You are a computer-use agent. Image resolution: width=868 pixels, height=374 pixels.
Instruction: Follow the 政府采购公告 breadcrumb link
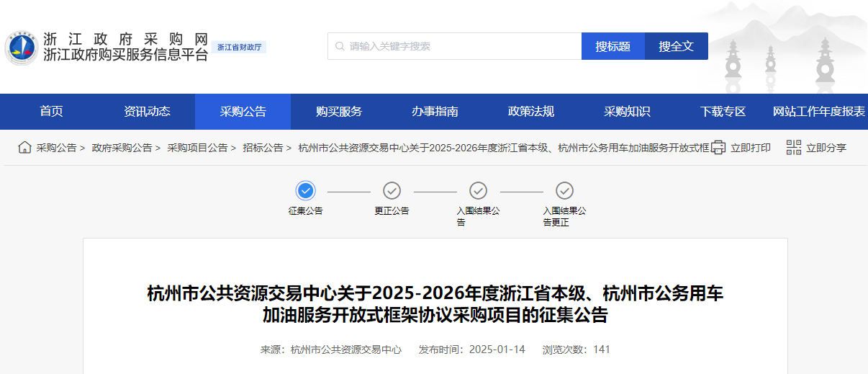click(x=122, y=148)
